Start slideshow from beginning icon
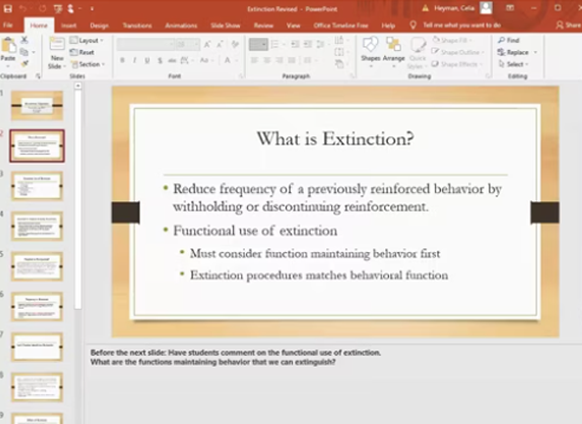582x424 pixels. [58, 8]
